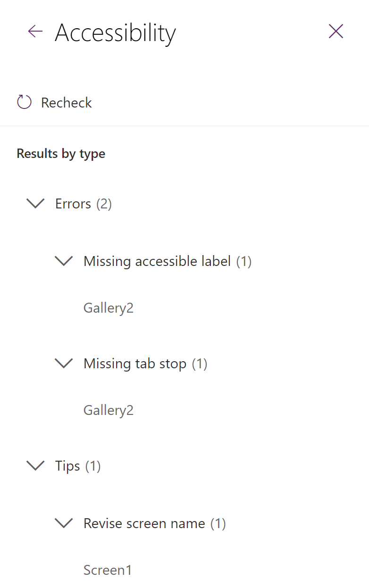Click the Errors section chevron icon
The image size is (369, 588).
pos(35,203)
